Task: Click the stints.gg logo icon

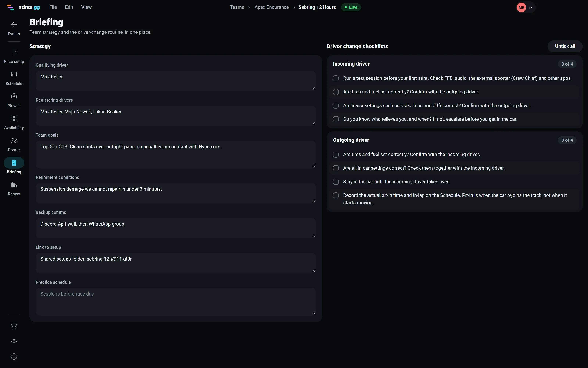Action: tap(10, 7)
